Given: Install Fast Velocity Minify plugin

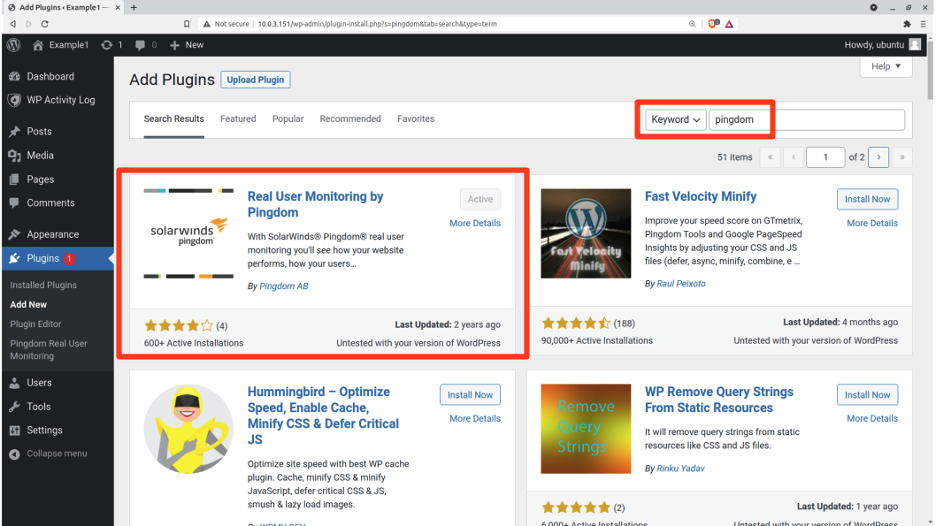Looking at the screenshot, I should (867, 199).
